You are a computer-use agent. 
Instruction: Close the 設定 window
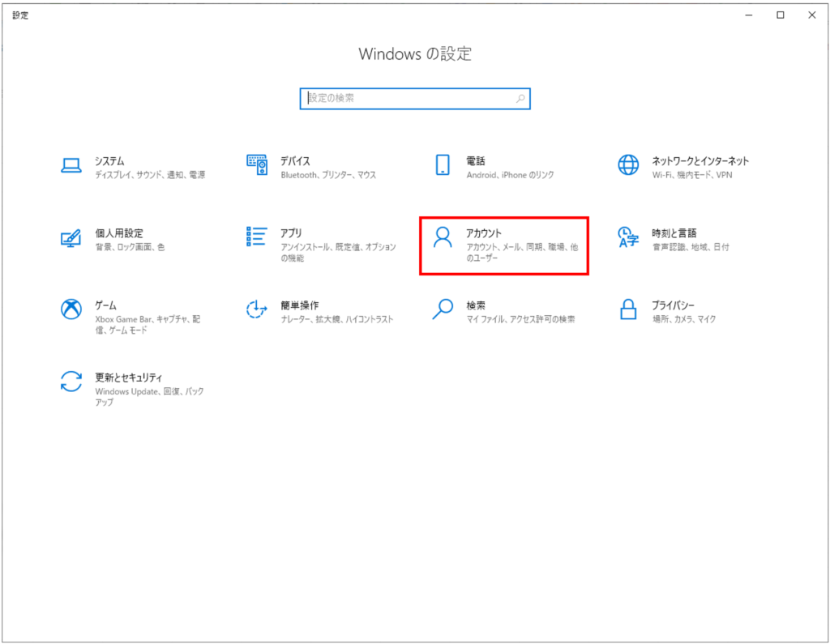(x=812, y=15)
